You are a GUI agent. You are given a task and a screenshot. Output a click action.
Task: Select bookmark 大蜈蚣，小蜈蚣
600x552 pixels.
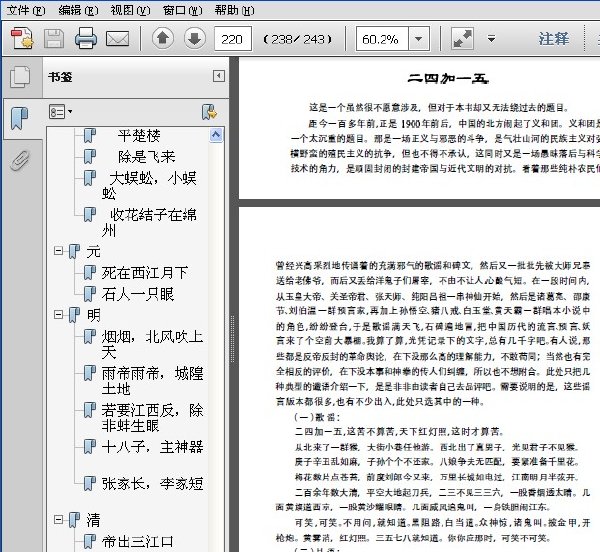[x=149, y=186]
